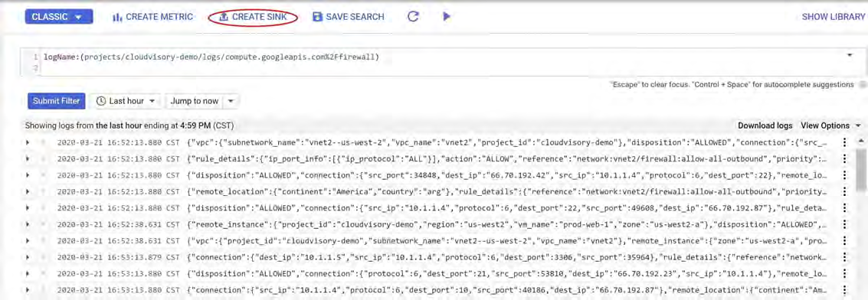Click log text with dest_ip "66.70.192.23"

[x=507, y=273]
